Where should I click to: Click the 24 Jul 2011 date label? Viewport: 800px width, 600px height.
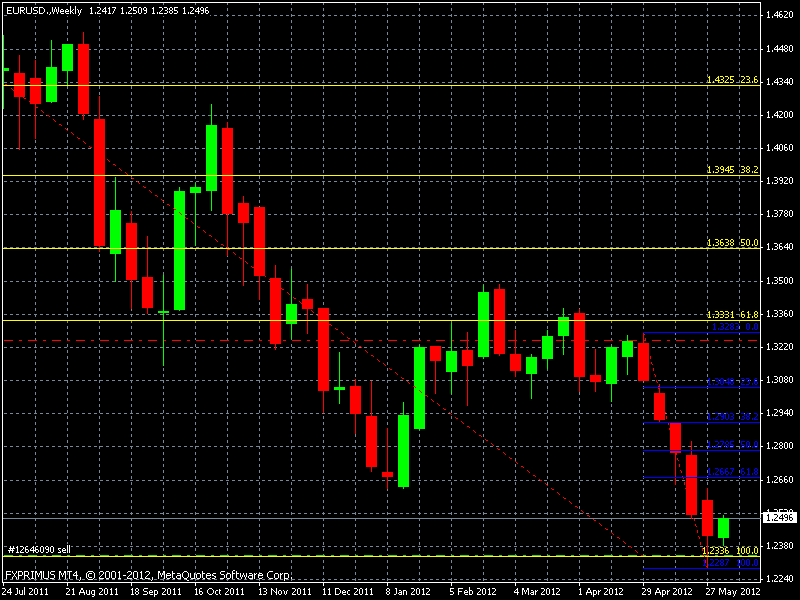coord(26,591)
